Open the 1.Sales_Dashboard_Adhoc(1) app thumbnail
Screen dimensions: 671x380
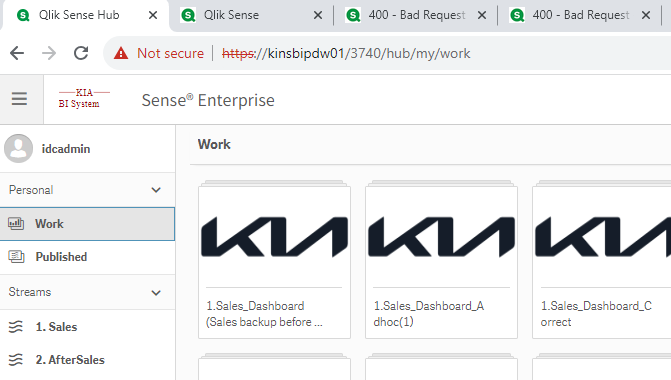coord(441,237)
